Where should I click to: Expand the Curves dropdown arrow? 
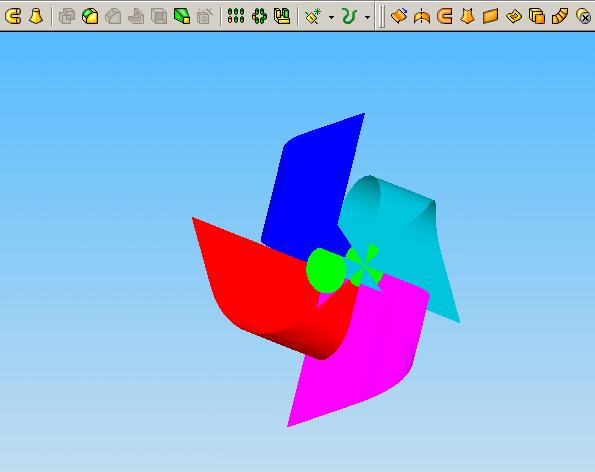tap(367, 17)
